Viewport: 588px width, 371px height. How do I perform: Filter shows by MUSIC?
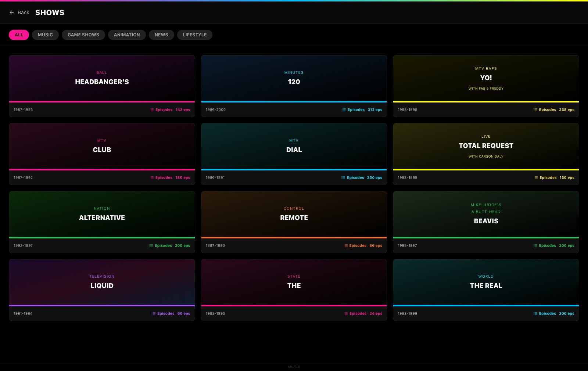pos(45,35)
